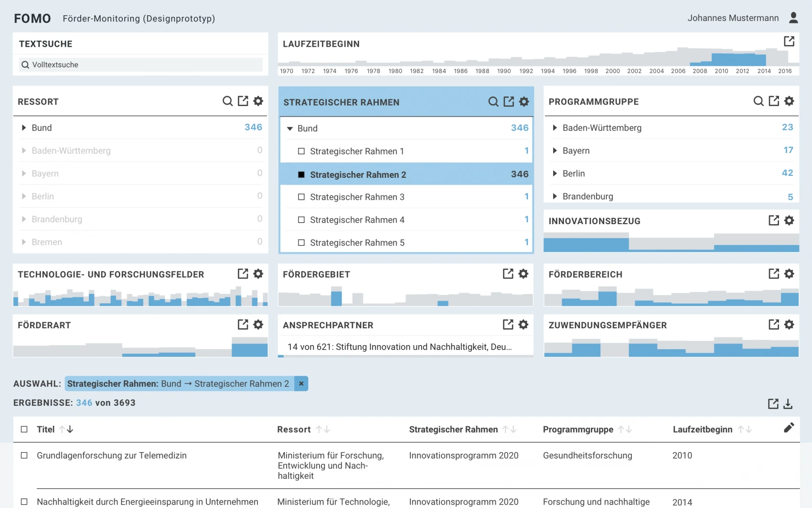Viewport: 812px width, 508px height.
Task: Sort results by the Ressort column header
Action: 294,430
